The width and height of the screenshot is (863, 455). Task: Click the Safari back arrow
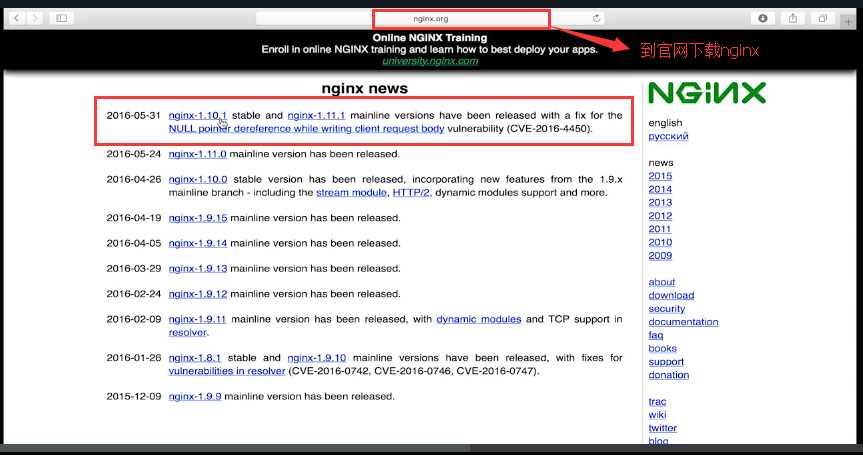click(17, 18)
